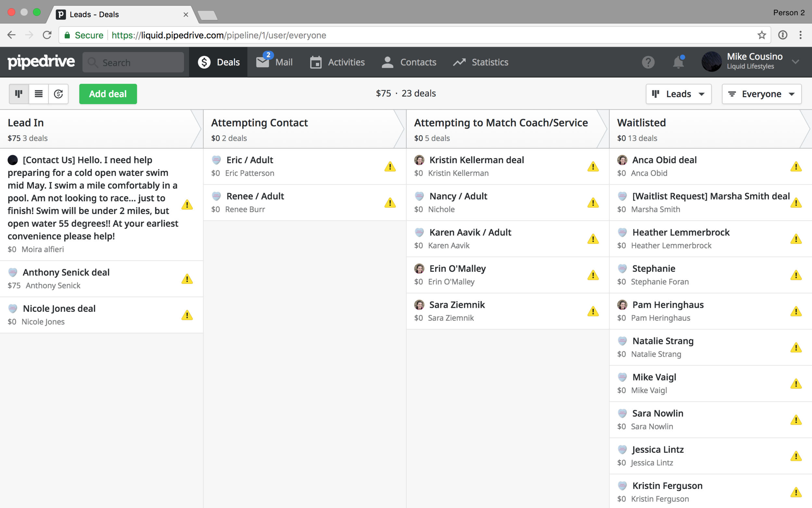Click owner avatar on Pam Heringhaus deal
This screenshot has height=508, width=812.
(x=622, y=305)
